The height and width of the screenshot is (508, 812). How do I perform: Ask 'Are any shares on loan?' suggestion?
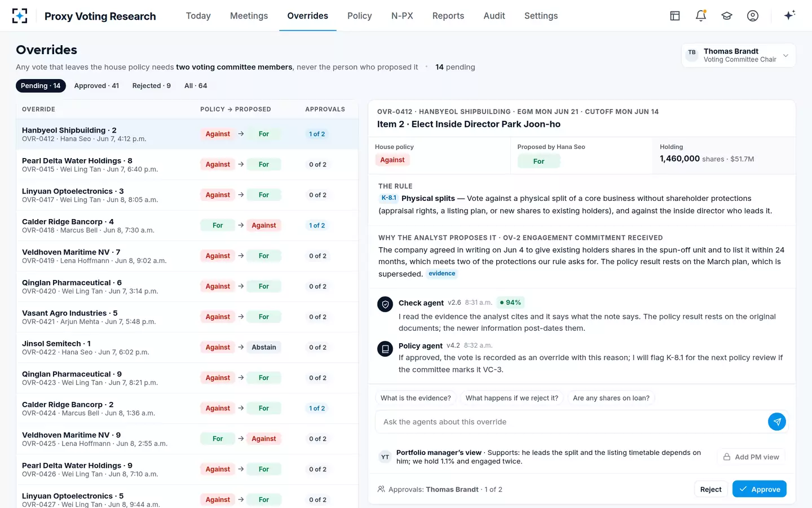pyautogui.click(x=611, y=398)
